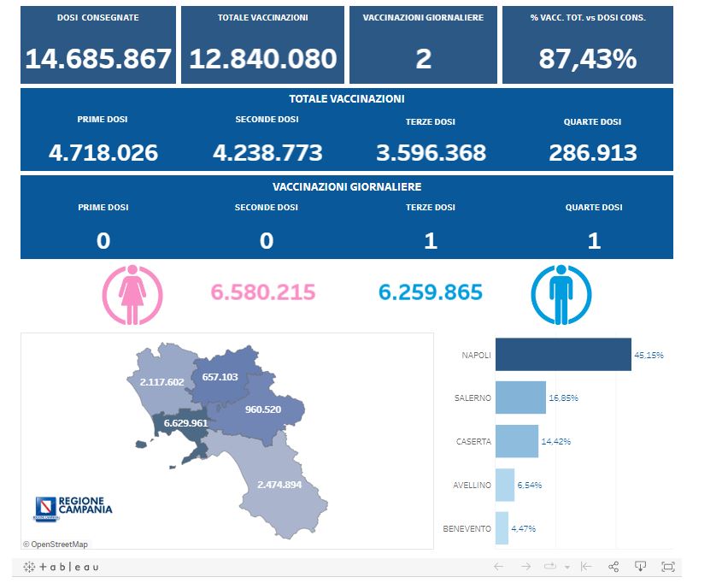Open the share icon in toolbar
The height and width of the screenshot is (583, 728).
point(614,567)
